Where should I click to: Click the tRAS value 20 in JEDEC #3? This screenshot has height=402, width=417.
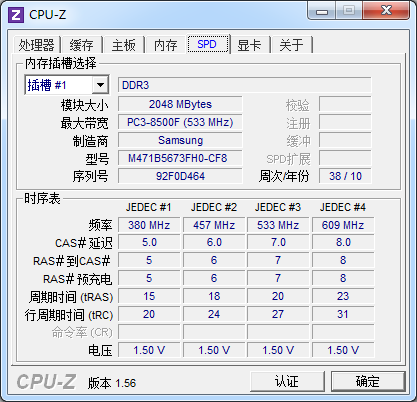tap(278, 296)
